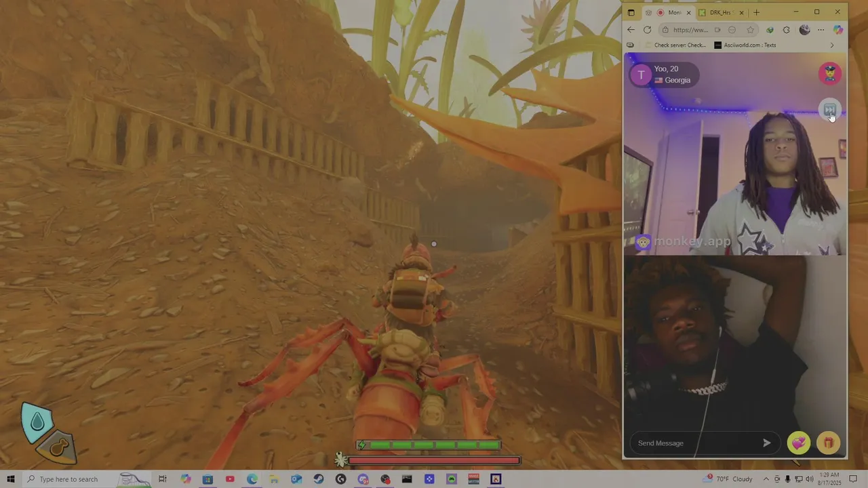The height and width of the screenshot is (488, 868).
Task: Open browser Settings and more ellipsis
Action: [x=821, y=30]
